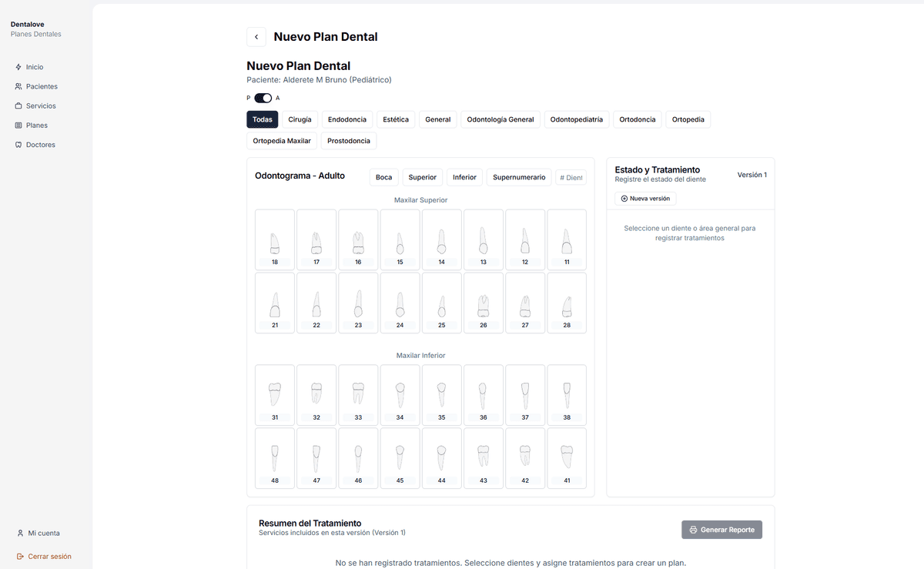Screen dimensions: 924x569
Task: Select tooth 44 in lower jaw
Action: pyautogui.click(x=441, y=458)
